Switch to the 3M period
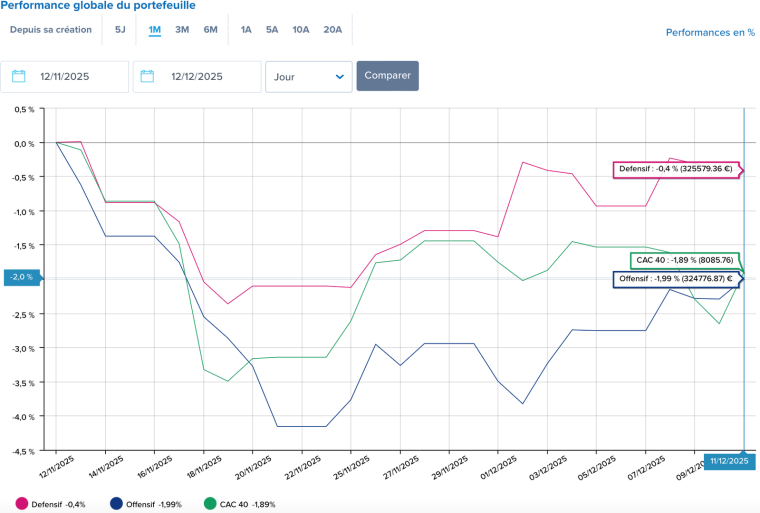Image resolution: width=760 pixels, height=513 pixels. coord(182,29)
